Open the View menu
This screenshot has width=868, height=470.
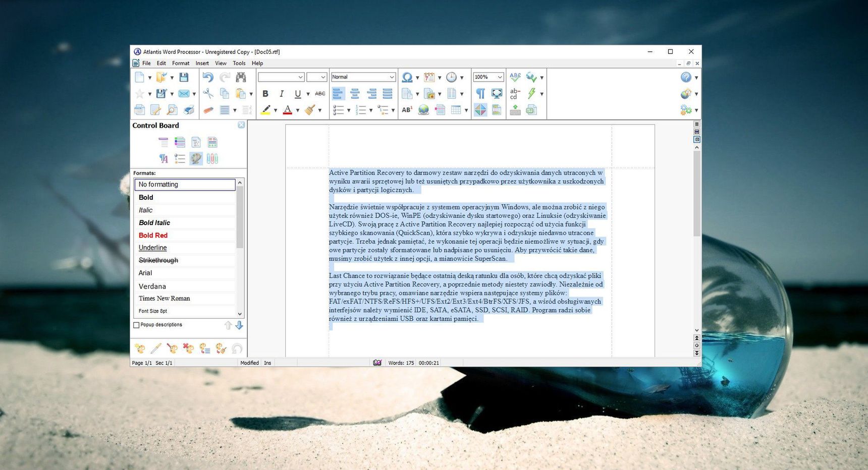tap(221, 63)
